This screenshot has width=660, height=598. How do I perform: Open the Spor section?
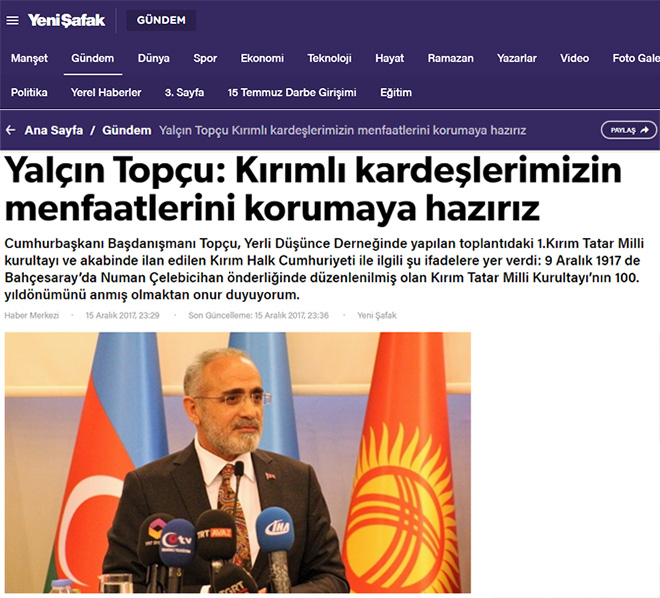point(205,58)
